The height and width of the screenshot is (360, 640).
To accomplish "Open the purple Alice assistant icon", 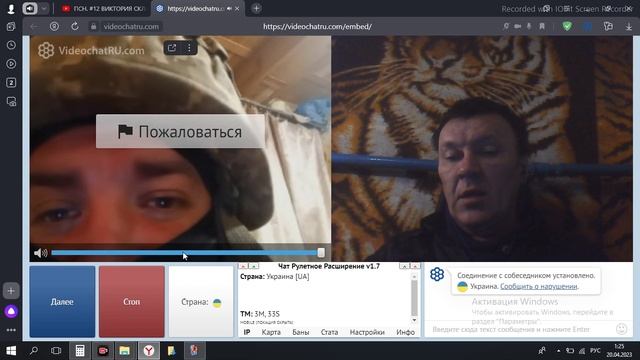I will coord(11,311).
